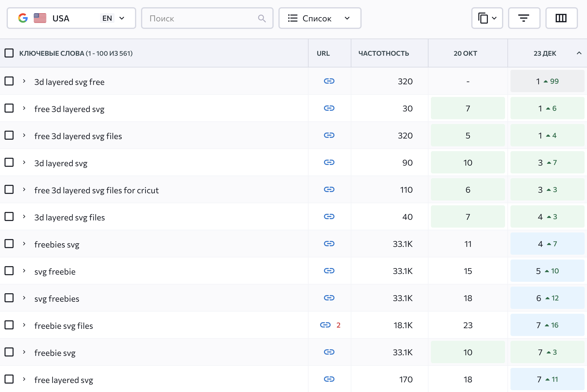The height and width of the screenshot is (392, 587).
Task: Click into the Поиск search field
Action: click(x=202, y=18)
